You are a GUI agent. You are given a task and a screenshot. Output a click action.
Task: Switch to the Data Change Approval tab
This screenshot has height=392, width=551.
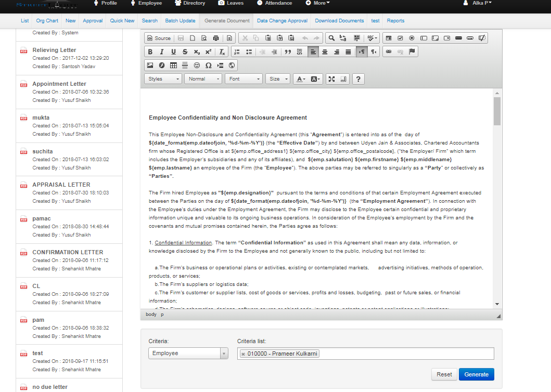pyautogui.click(x=282, y=21)
